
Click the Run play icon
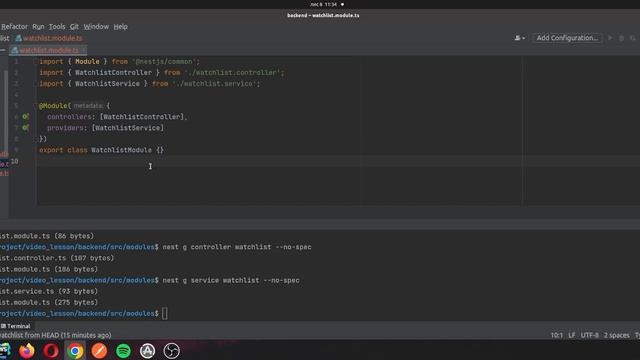(610, 38)
